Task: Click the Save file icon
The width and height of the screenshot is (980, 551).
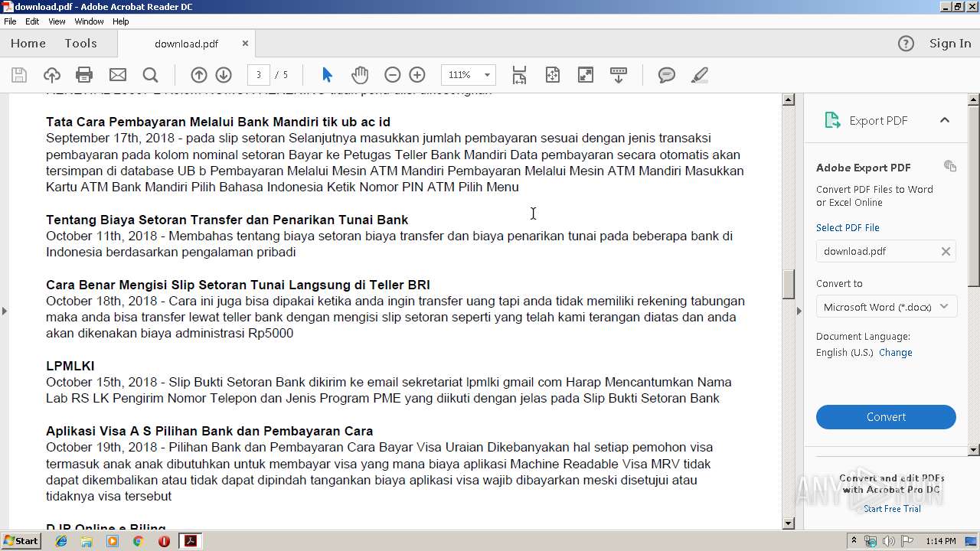Action: pos(19,75)
